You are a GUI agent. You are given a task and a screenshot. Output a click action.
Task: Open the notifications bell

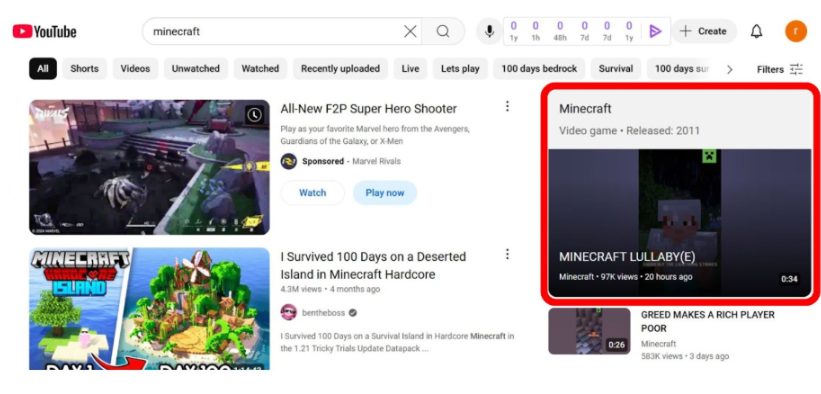(756, 31)
